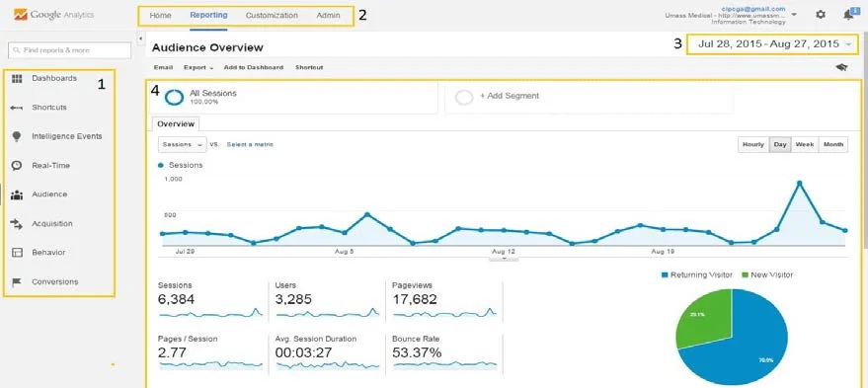The height and width of the screenshot is (388, 868).
Task: Open the Conversions flag icon
Action: pyautogui.click(x=17, y=281)
